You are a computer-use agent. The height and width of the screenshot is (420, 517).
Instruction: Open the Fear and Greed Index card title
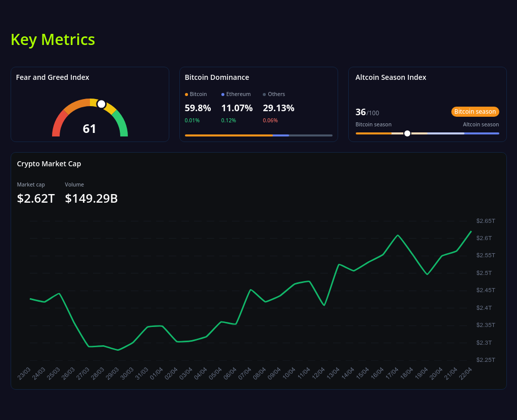tap(53, 77)
